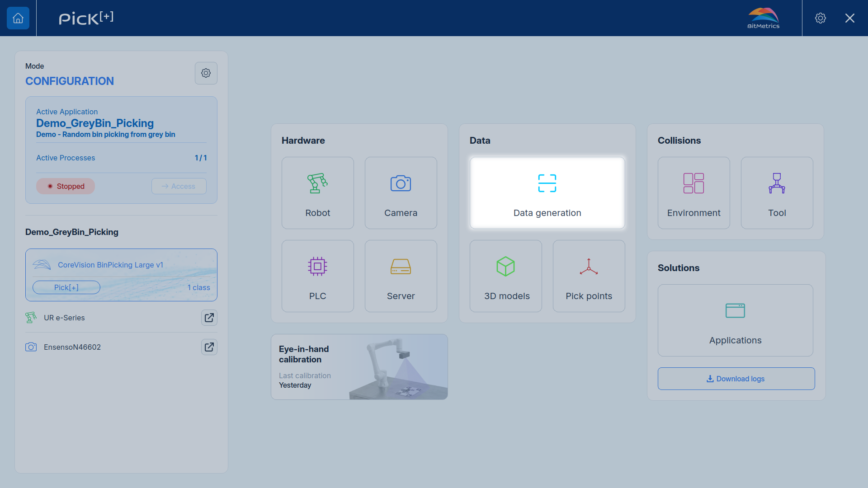Click the Pick[+] logo in header

[x=86, y=18]
